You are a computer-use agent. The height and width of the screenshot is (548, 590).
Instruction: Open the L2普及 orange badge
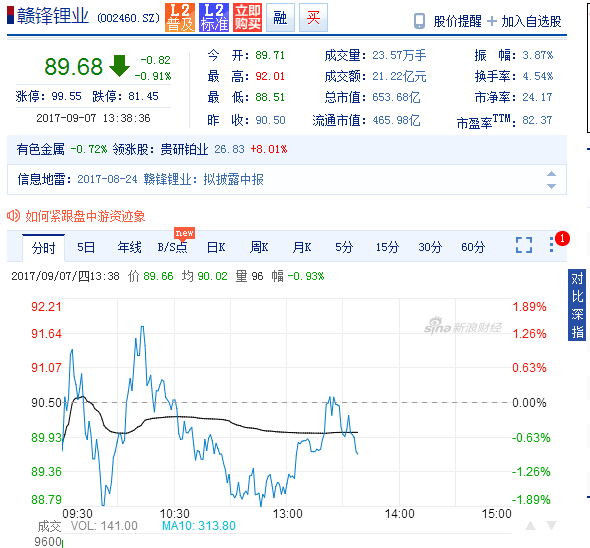[180, 17]
